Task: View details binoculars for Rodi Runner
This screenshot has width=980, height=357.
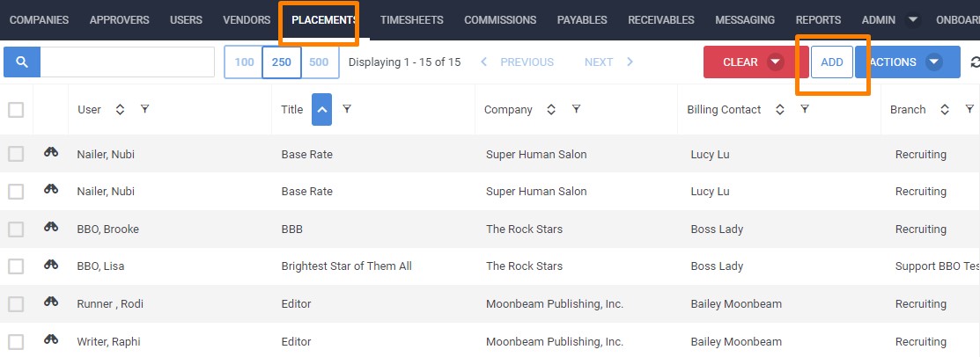Action: [x=51, y=302]
